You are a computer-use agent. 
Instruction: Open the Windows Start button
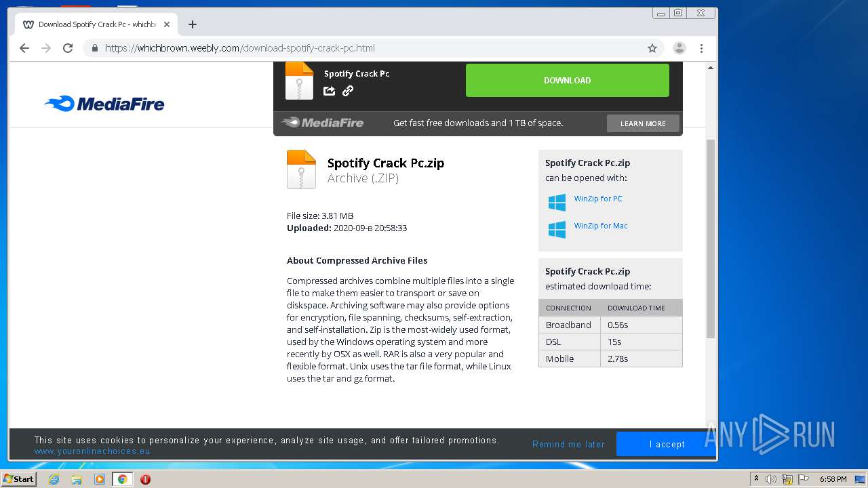click(19, 479)
